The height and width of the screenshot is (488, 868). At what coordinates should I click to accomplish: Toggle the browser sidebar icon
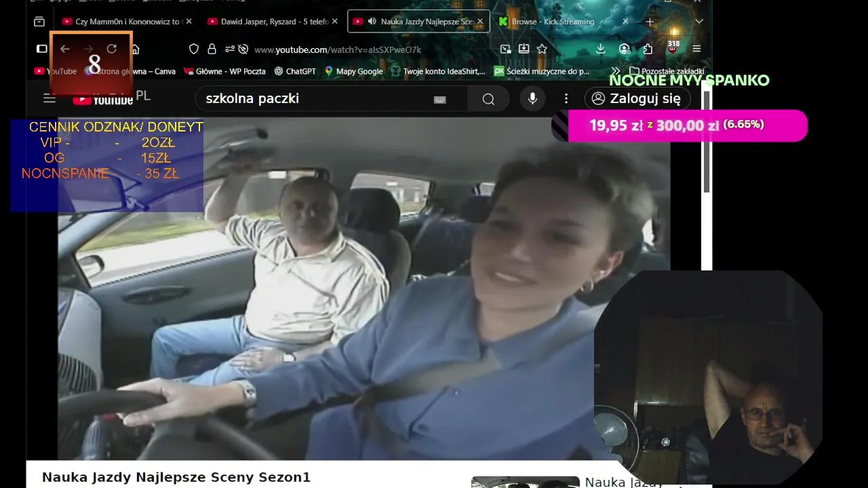tap(41, 49)
